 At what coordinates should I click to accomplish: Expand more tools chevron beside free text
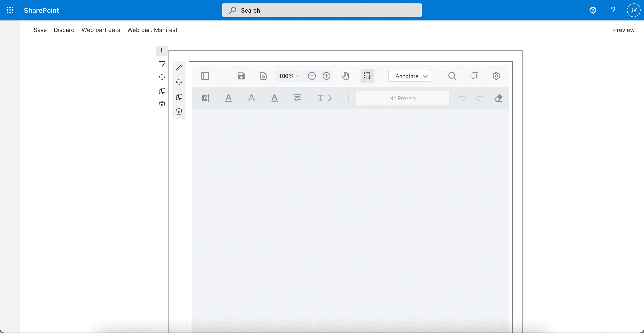pos(330,98)
